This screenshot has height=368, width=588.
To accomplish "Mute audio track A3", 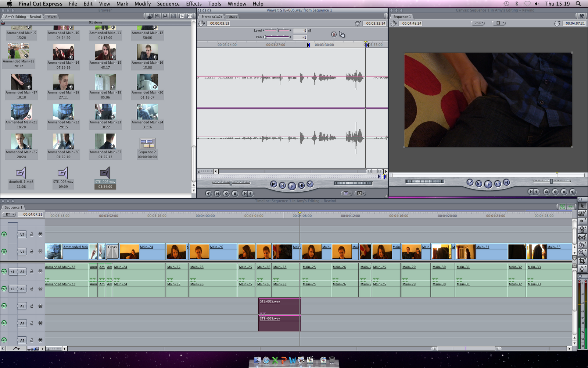I will tap(4, 306).
